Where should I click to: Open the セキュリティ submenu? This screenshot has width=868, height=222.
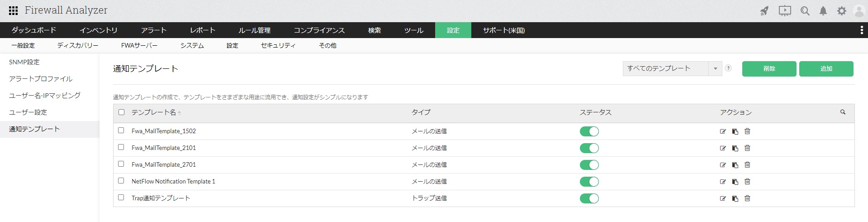tap(278, 45)
